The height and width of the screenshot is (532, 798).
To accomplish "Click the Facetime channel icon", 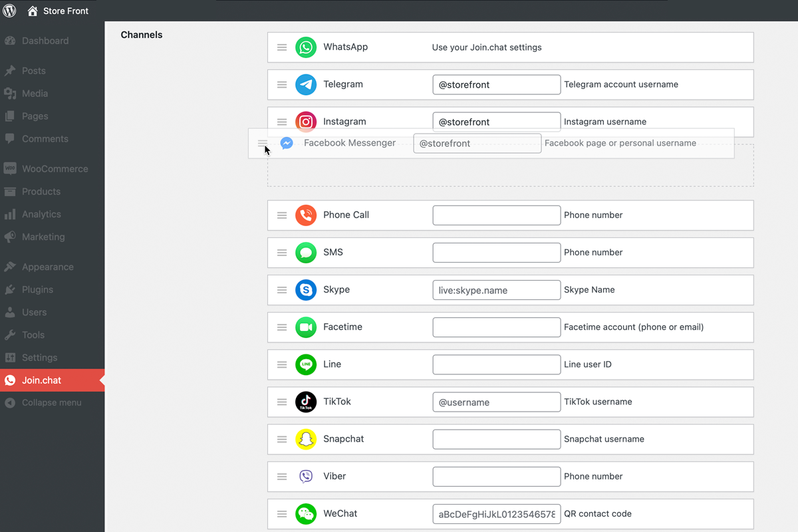I will point(306,327).
